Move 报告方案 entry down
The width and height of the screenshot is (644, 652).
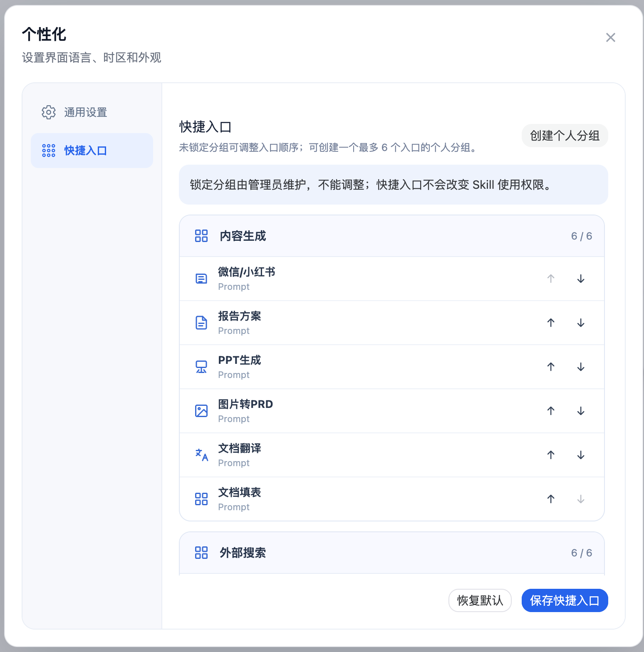[x=581, y=323]
